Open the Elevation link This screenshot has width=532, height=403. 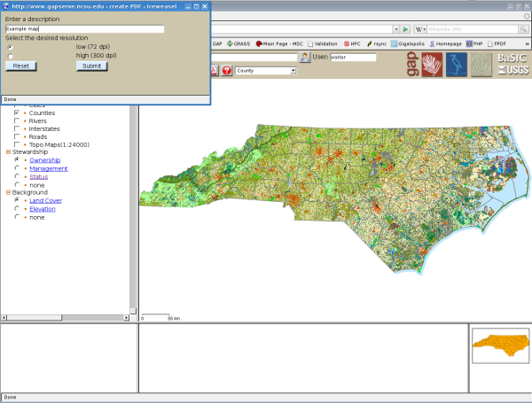click(x=43, y=209)
